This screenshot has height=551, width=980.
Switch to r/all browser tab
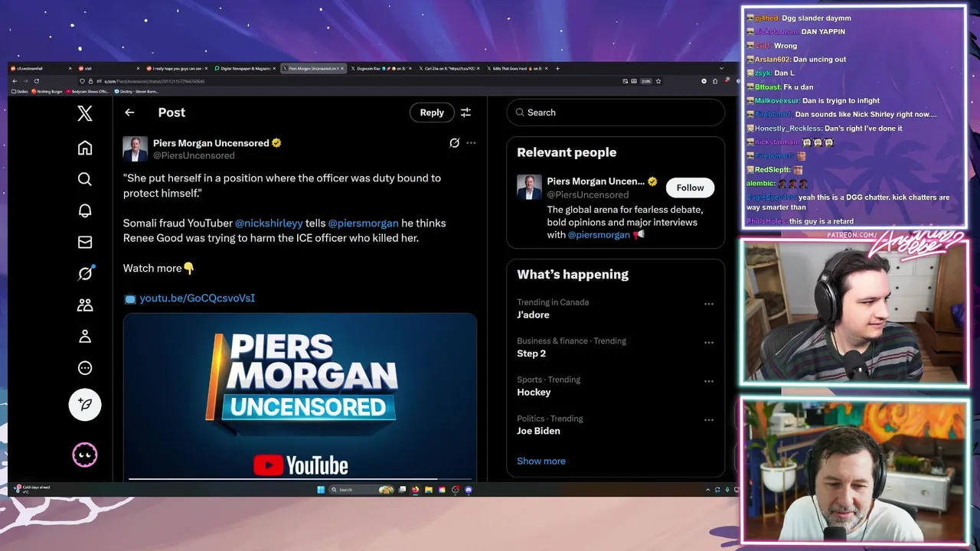108,68
